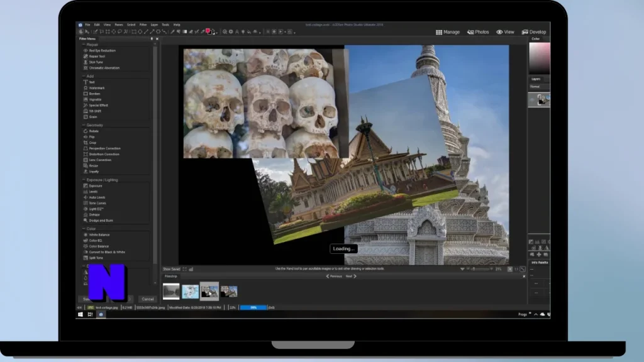This screenshot has width=644, height=362.
Task: Click the red foreground color swatch
Action: click(208, 31)
